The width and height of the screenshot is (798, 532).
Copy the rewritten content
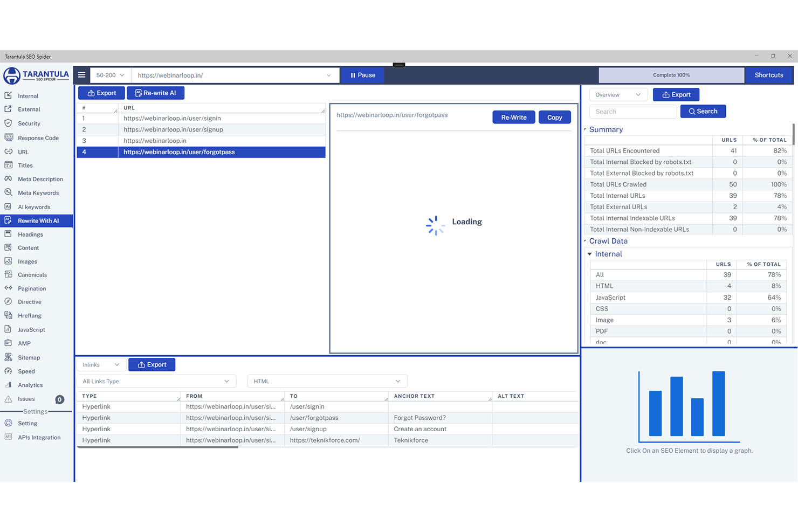pyautogui.click(x=555, y=117)
